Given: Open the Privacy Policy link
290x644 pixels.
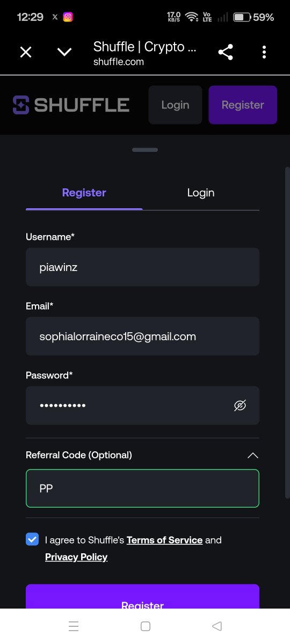Looking at the screenshot, I should point(76,557).
